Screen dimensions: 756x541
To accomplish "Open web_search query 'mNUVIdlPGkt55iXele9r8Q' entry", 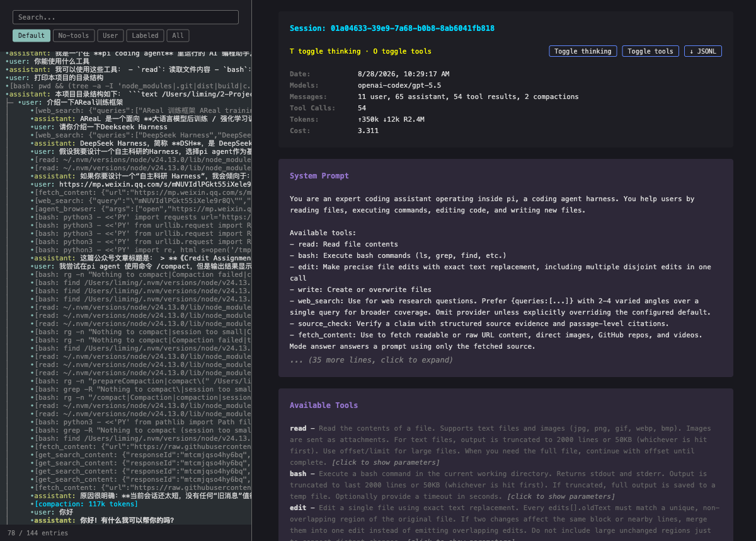I will tap(140, 201).
